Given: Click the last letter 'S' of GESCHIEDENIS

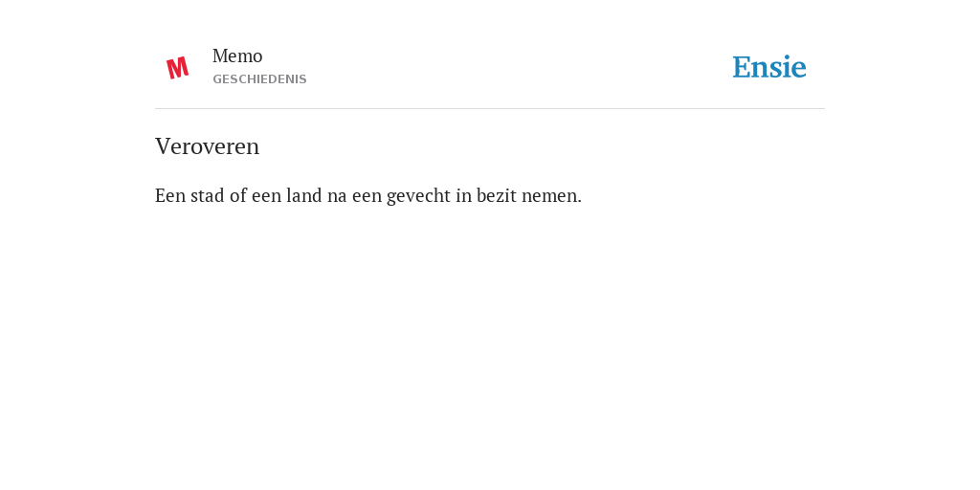Looking at the screenshot, I should pos(302,79).
